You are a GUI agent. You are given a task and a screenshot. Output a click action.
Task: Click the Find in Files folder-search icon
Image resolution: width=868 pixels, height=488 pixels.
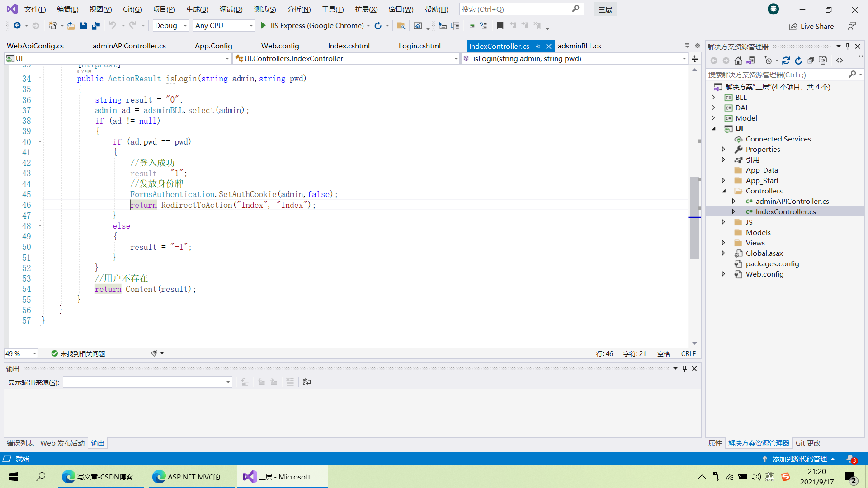[x=401, y=26]
